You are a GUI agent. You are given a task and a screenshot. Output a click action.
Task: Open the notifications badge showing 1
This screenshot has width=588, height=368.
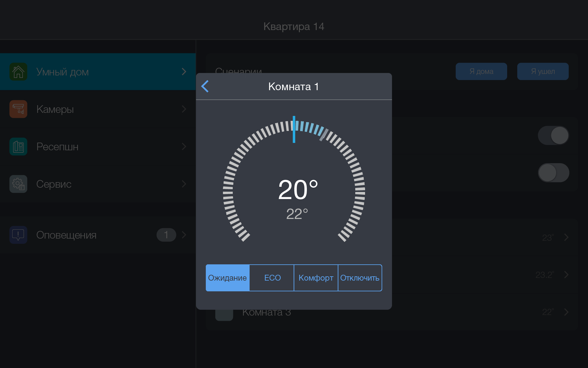166,235
